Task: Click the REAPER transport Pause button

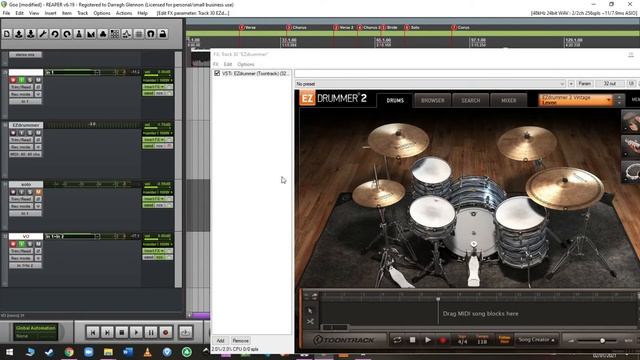Action: 151,333
